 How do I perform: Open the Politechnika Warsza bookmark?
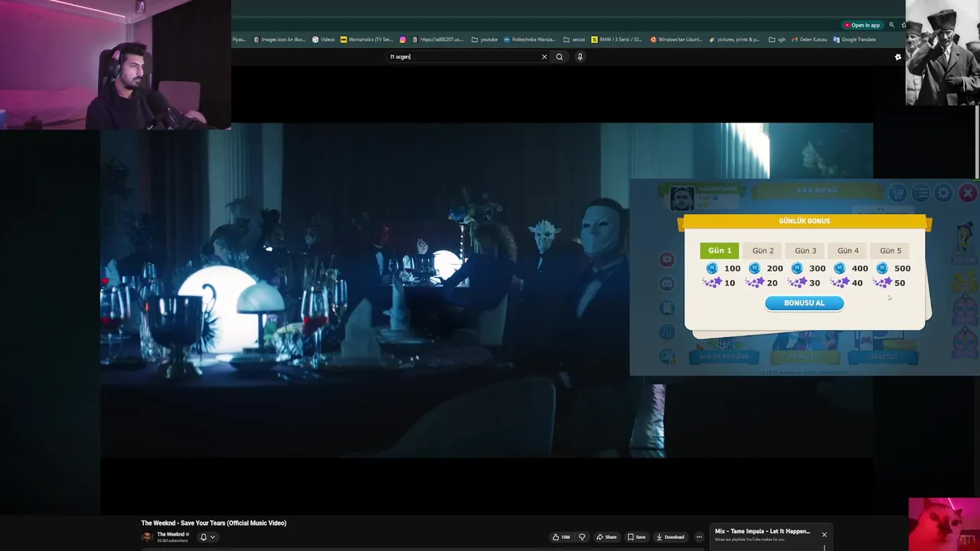click(x=530, y=40)
